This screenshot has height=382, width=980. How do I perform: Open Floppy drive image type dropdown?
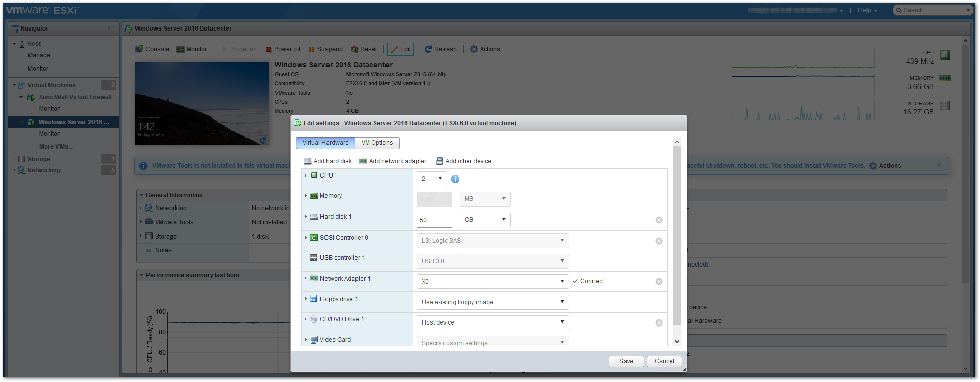click(x=492, y=302)
